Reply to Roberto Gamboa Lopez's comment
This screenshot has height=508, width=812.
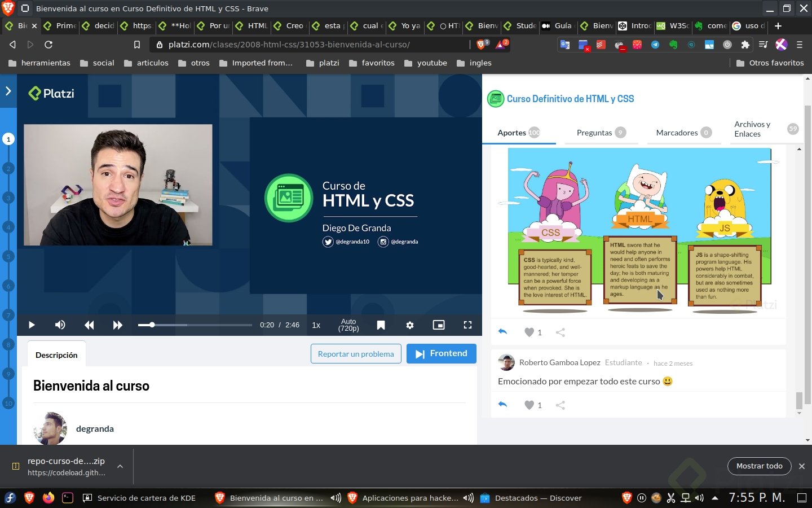click(503, 405)
